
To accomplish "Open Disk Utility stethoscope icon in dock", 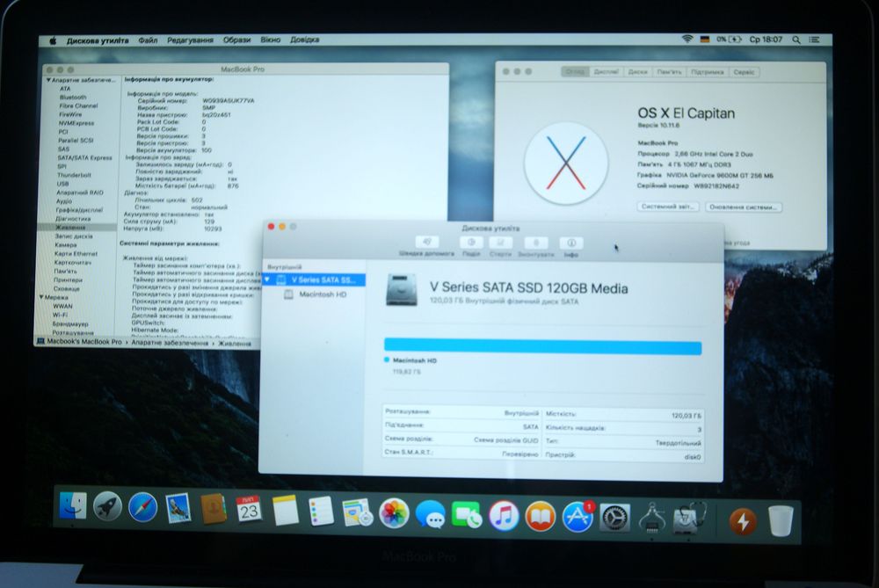I will 689,519.
